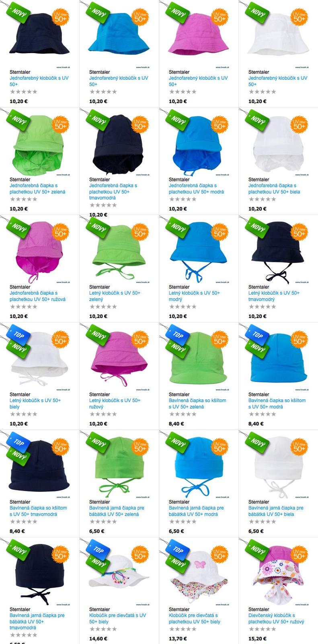Open Klobúčik pre dievčatá s plachetkou biely link
The height and width of the screenshot is (644, 318).
click(195, 619)
